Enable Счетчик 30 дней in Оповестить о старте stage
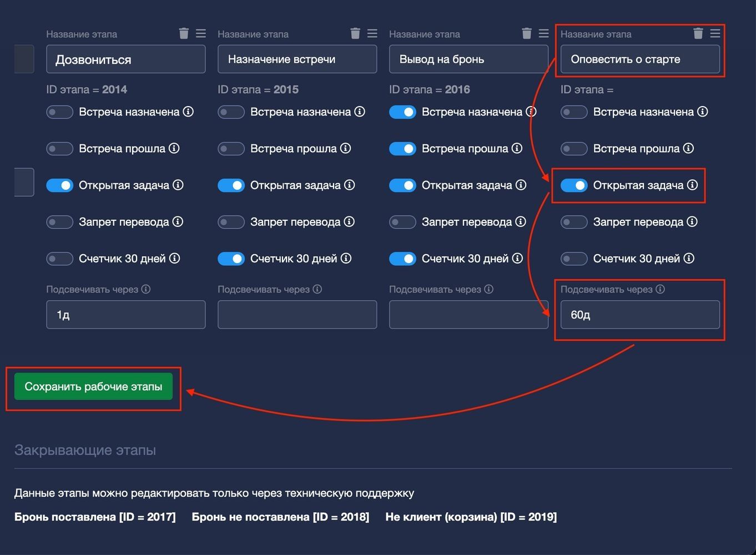 pos(574,259)
